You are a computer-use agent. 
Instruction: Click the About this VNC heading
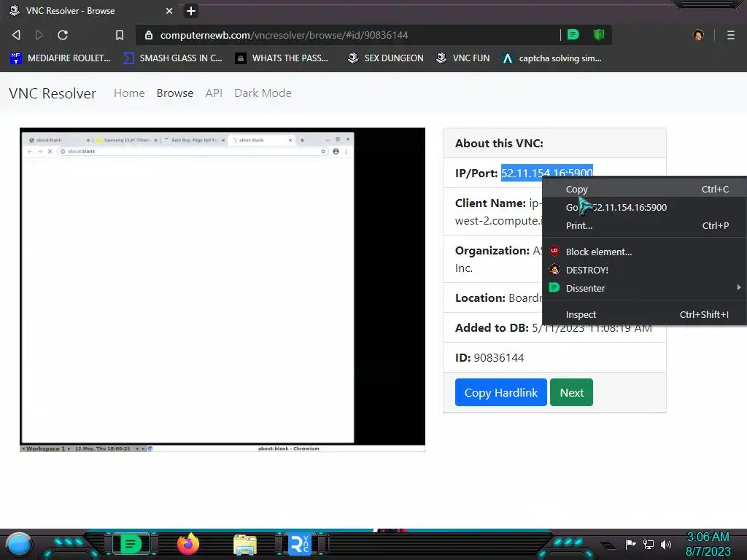point(499,144)
